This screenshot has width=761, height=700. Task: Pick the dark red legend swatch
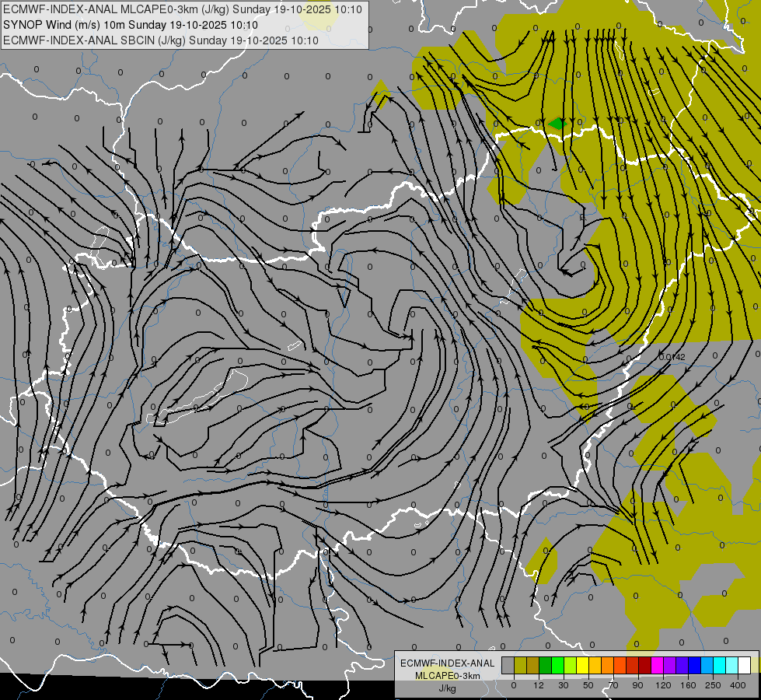tap(645, 665)
